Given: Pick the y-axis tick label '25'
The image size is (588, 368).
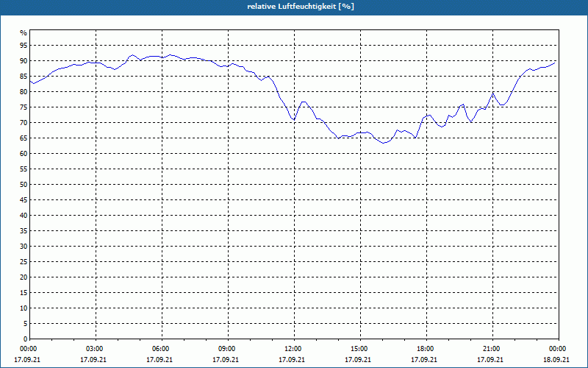Looking at the screenshot, I should click(x=24, y=262).
